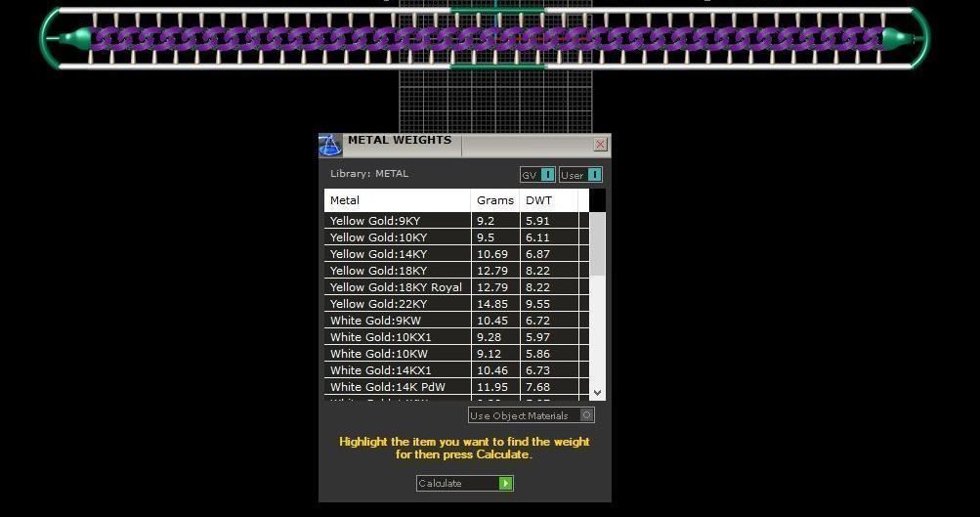The width and height of the screenshot is (980, 517).
Task: Click the 6.73 DWT value
Action: [537, 370]
